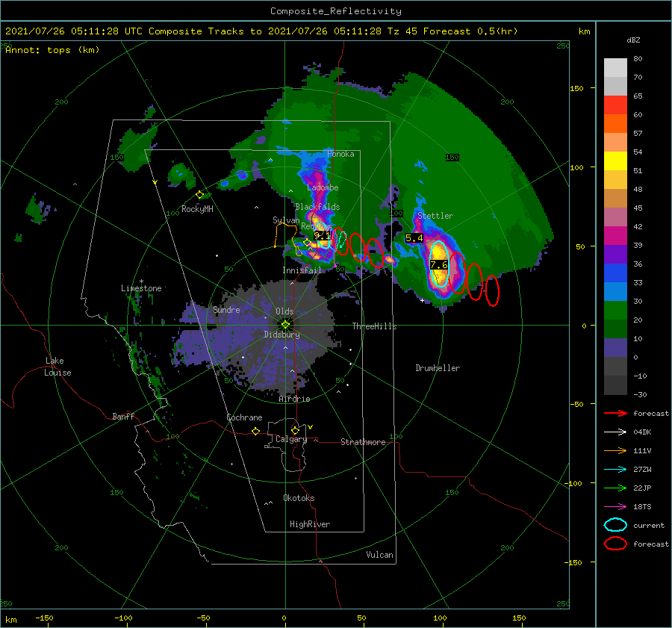Click the red forecast arrow in legend

coord(615,413)
